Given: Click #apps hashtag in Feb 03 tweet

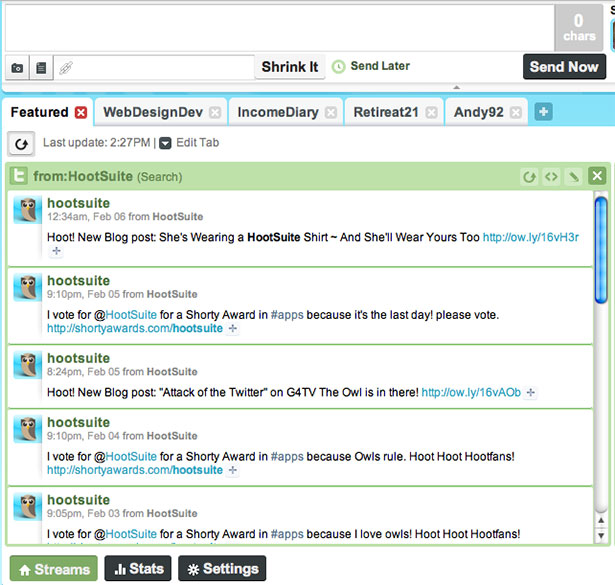Looking at the screenshot, I should [287, 534].
